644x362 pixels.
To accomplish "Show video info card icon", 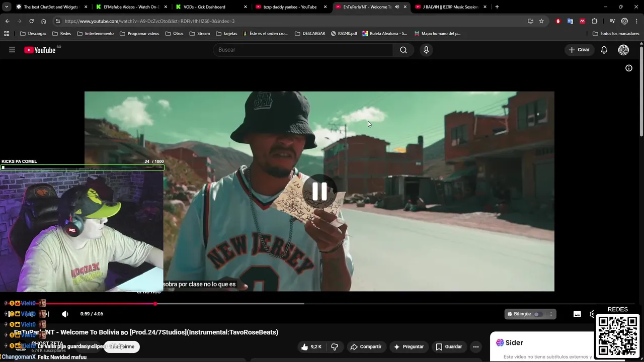I will [x=629, y=68].
